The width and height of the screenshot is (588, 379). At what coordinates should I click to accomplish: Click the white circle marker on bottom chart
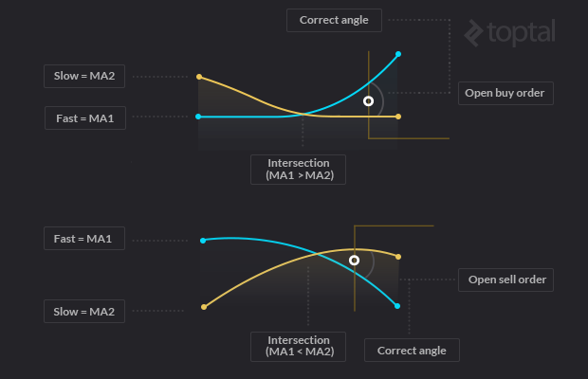tap(354, 261)
